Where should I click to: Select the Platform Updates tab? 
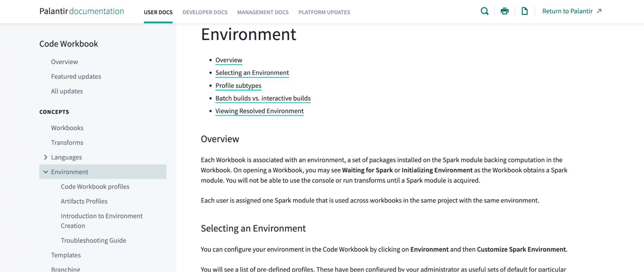point(324,12)
